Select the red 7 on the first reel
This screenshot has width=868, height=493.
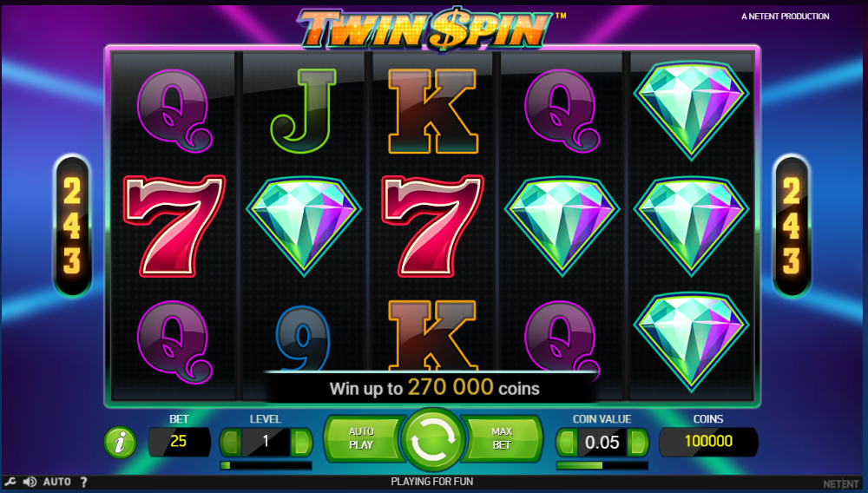174,225
